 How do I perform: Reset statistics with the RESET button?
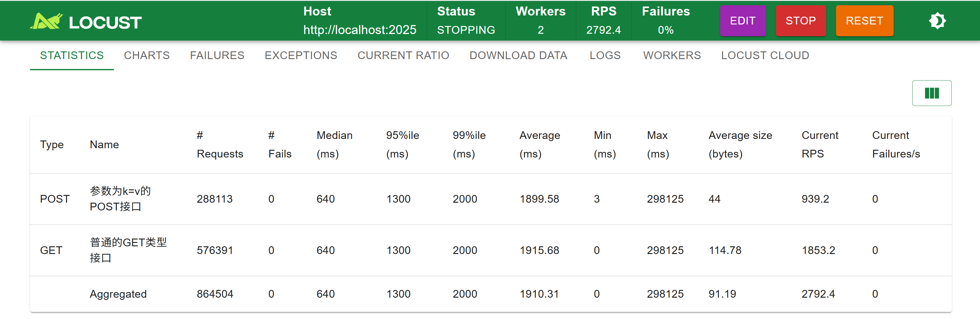(864, 21)
